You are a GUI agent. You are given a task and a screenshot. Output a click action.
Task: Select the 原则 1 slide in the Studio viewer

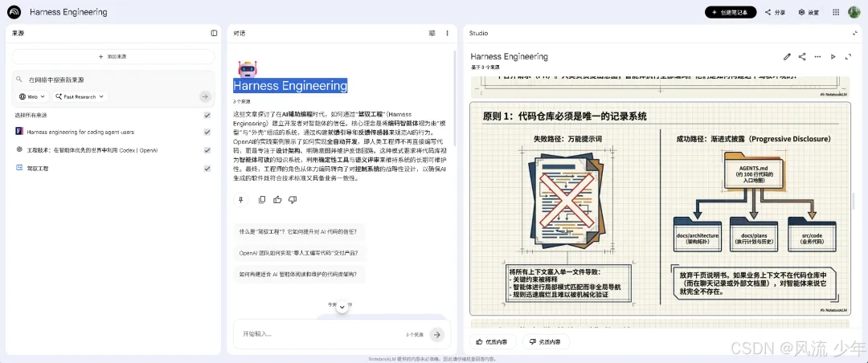[660, 208]
